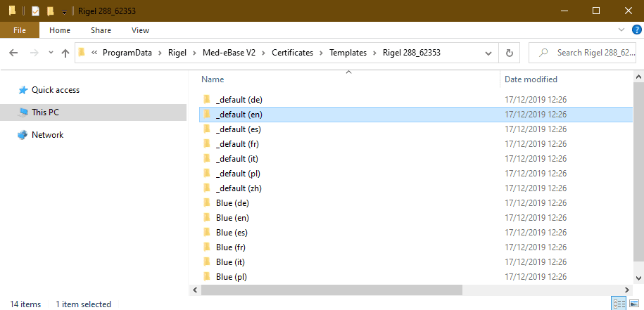Switch to details view in status bar
Viewport: 644px width, 310px height.
pos(619,304)
